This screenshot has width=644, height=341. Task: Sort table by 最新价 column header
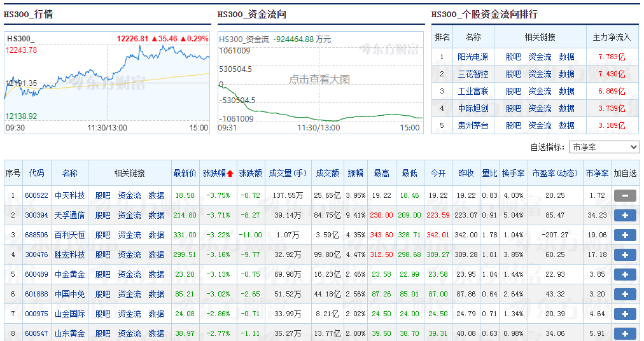(185, 174)
